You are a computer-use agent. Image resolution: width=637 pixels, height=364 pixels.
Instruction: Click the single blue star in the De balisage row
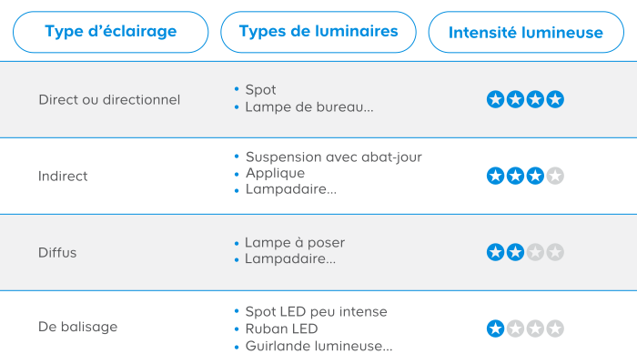click(496, 329)
